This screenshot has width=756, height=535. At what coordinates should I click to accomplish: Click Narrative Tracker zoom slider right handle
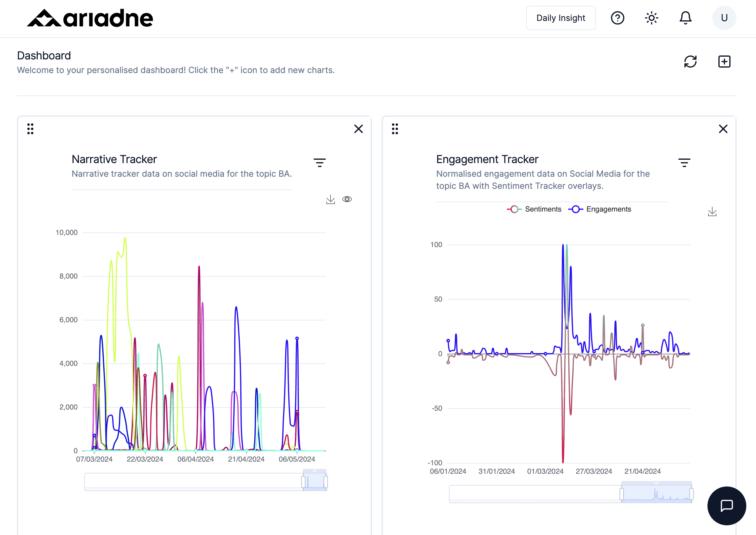[x=326, y=482]
